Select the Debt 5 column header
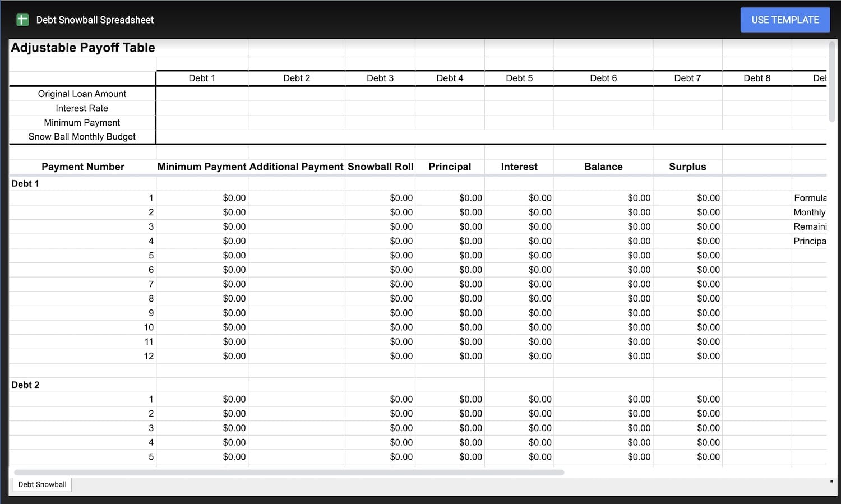841x504 pixels. click(519, 78)
